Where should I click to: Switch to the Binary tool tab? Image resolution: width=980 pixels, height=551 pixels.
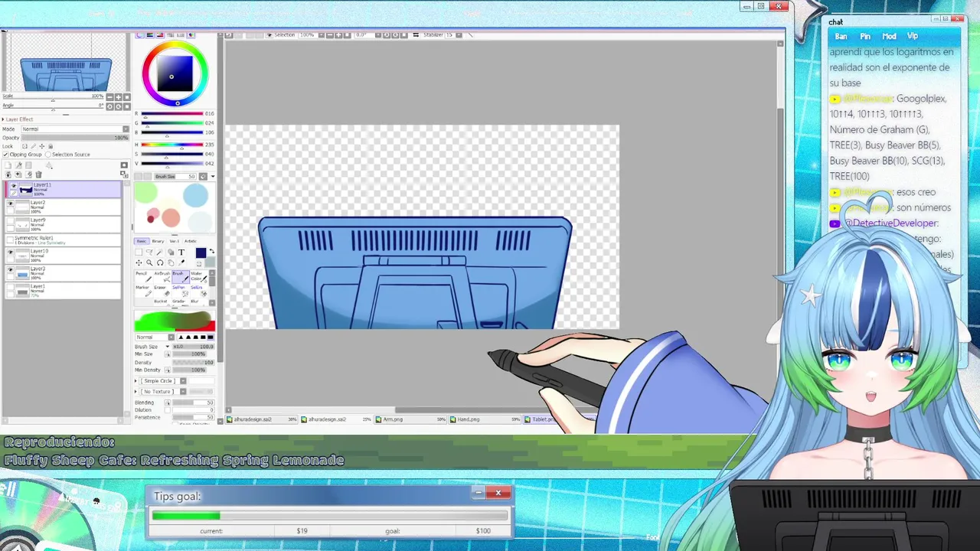[x=158, y=241]
